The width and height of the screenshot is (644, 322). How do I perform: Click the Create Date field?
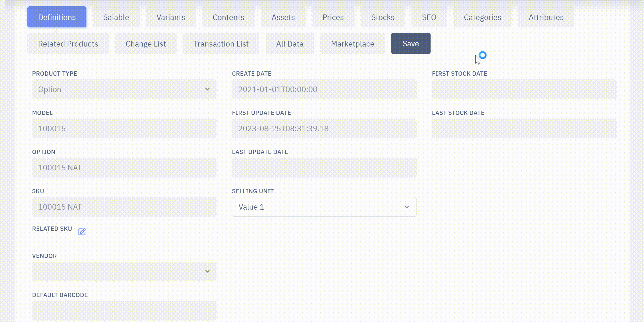(x=324, y=89)
